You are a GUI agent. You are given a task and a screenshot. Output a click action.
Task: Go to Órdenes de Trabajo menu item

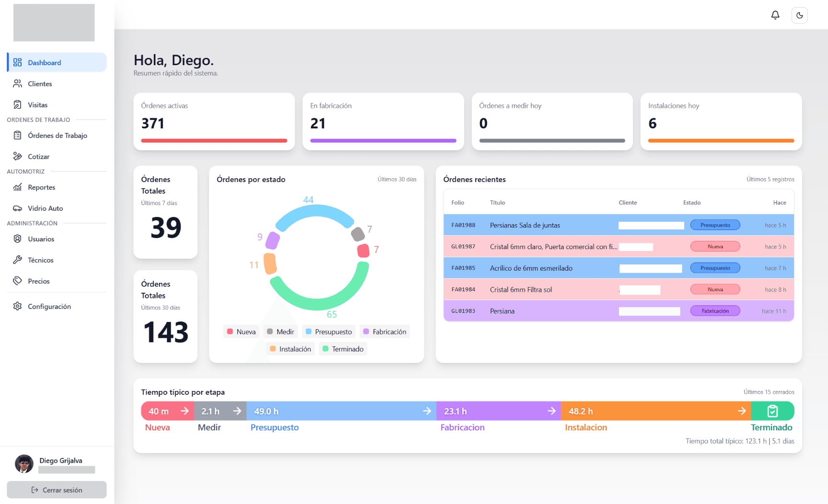coord(57,136)
